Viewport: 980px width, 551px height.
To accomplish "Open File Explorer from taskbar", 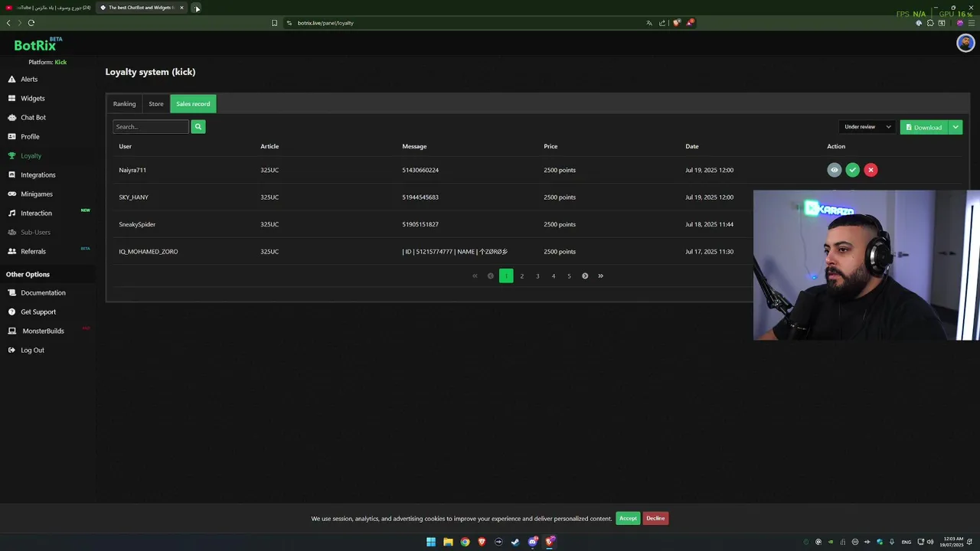I will click(x=448, y=542).
